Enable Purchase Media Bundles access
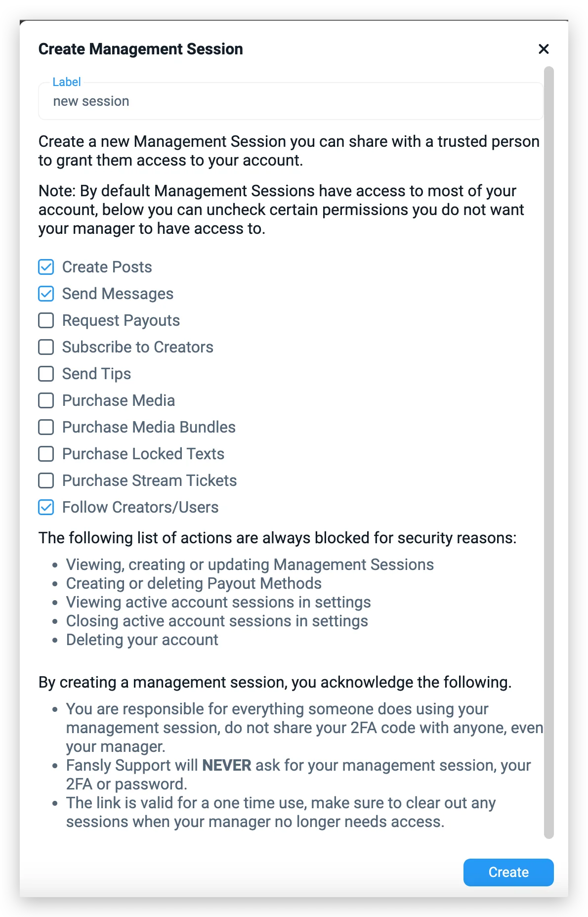This screenshot has height=917, width=588. (x=45, y=427)
